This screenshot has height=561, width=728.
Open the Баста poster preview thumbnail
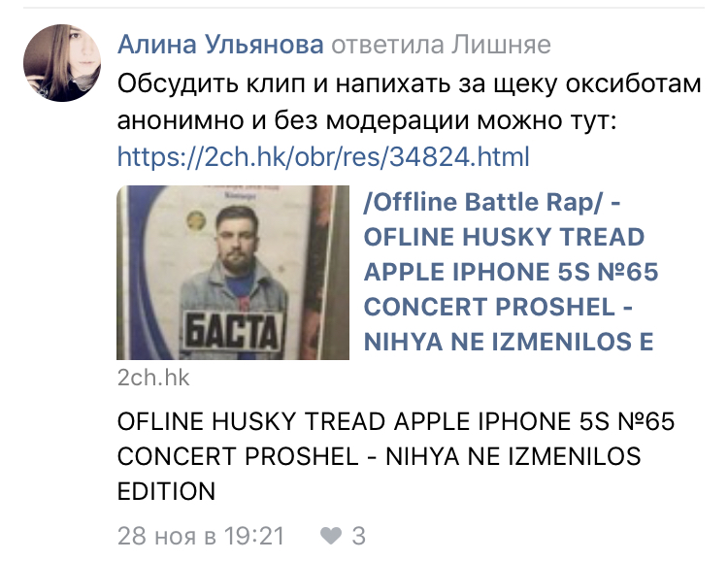click(x=233, y=273)
